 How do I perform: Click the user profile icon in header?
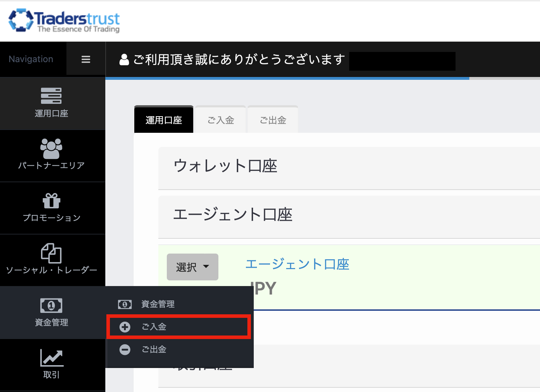(x=124, y=60)
